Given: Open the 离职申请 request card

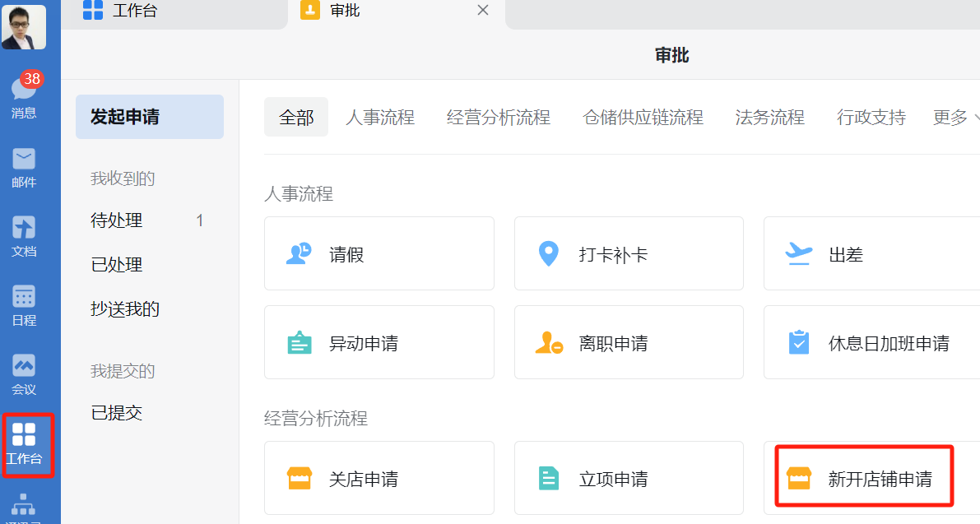Looking at the screenshot, I should tap(629, 342).
